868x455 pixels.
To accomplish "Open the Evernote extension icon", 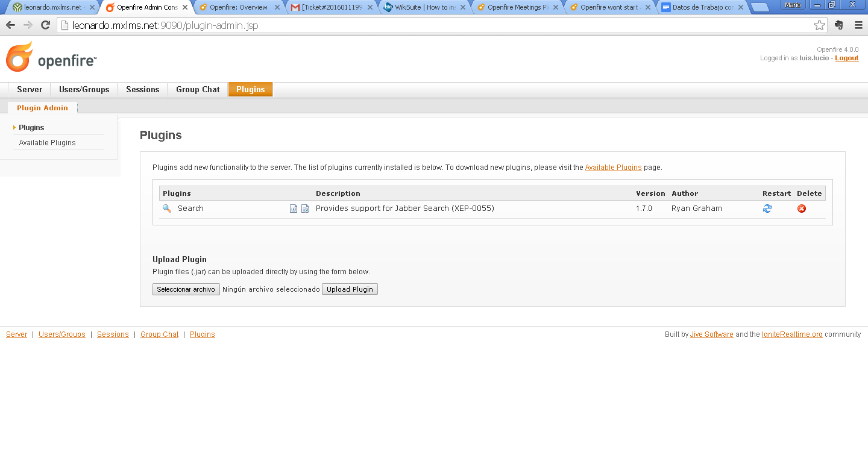I will [838, 25].
